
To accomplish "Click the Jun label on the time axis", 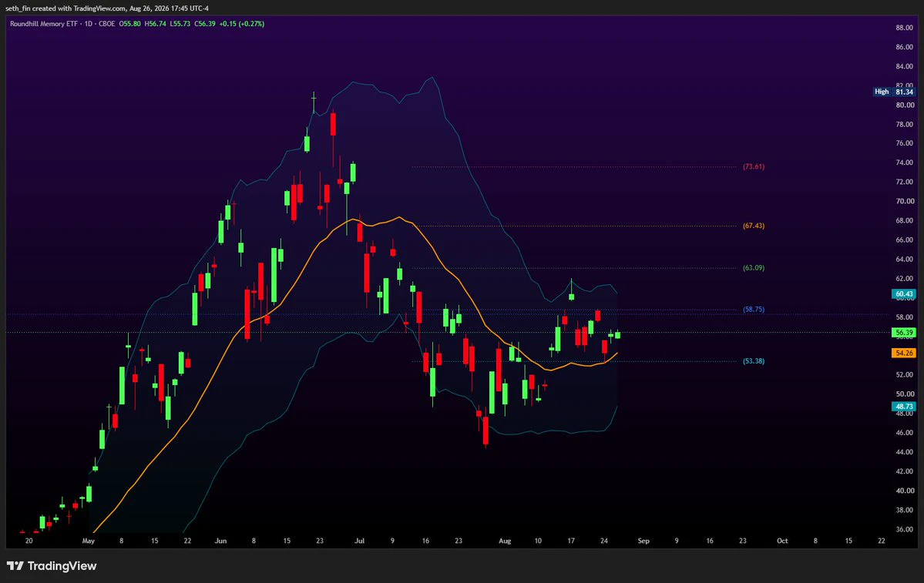I will pyautogui.click(x=220, y=541).
